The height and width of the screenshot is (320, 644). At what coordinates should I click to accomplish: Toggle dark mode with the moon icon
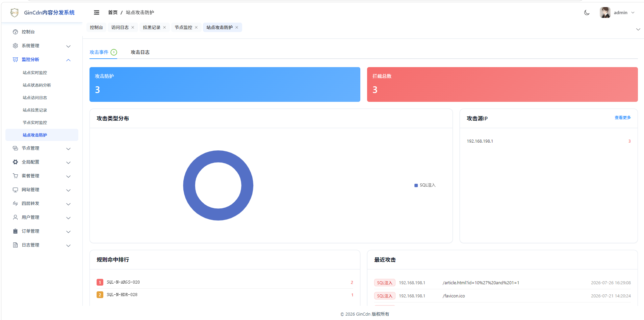point(587,12)
